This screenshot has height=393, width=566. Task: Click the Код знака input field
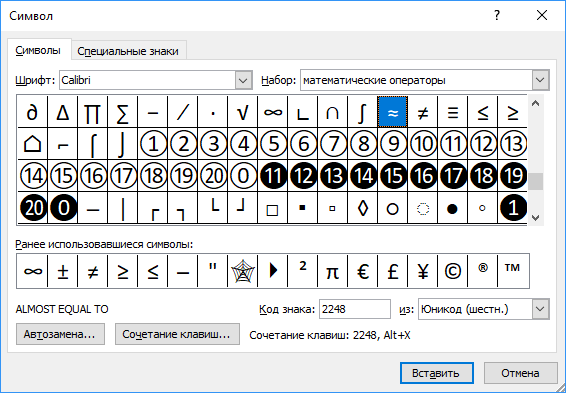coord(354,309)
